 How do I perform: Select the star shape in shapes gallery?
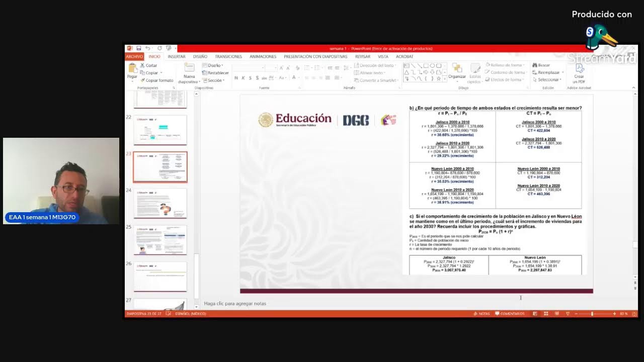(x=439, y=79)
